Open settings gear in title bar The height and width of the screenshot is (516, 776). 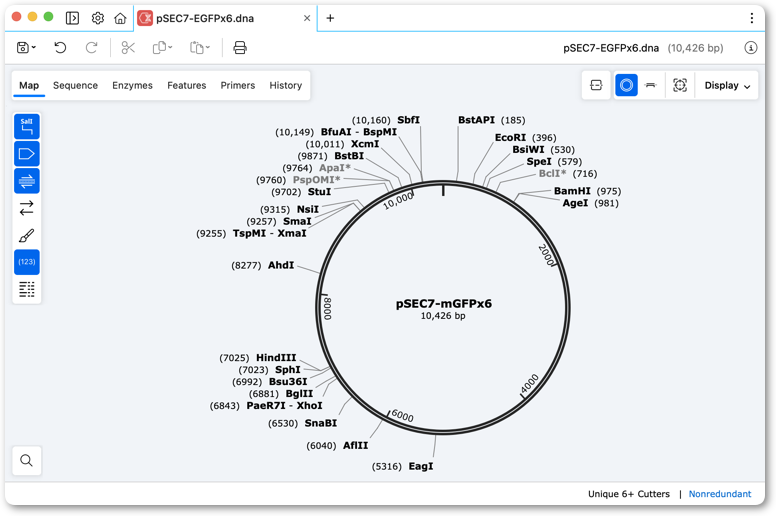[x=97, y=18]
